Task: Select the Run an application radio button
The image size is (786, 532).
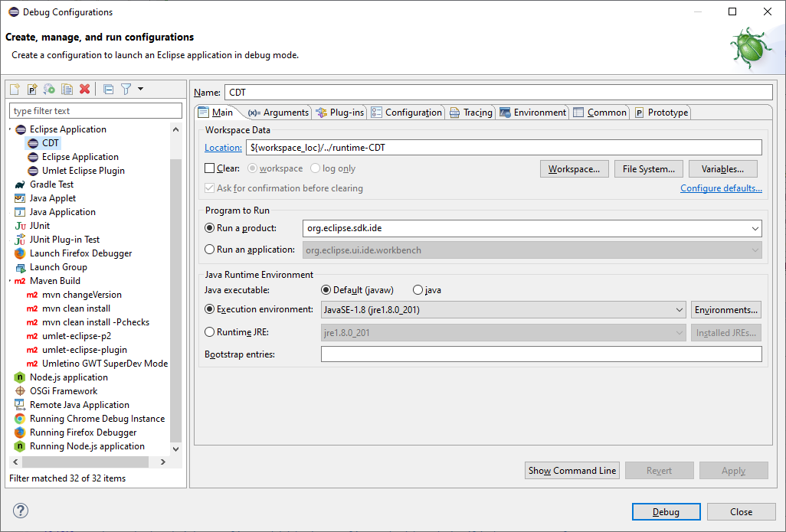Action: coord(210,250)
